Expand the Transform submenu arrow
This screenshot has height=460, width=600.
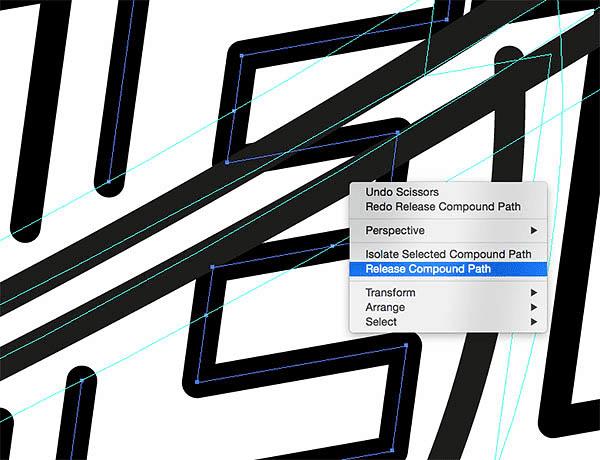point(534,292)
